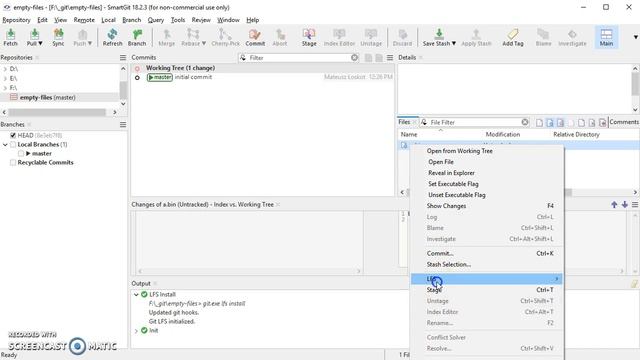Collapse the LFS Install output entry
The image size is (640, 360).
tap(136, 294)
